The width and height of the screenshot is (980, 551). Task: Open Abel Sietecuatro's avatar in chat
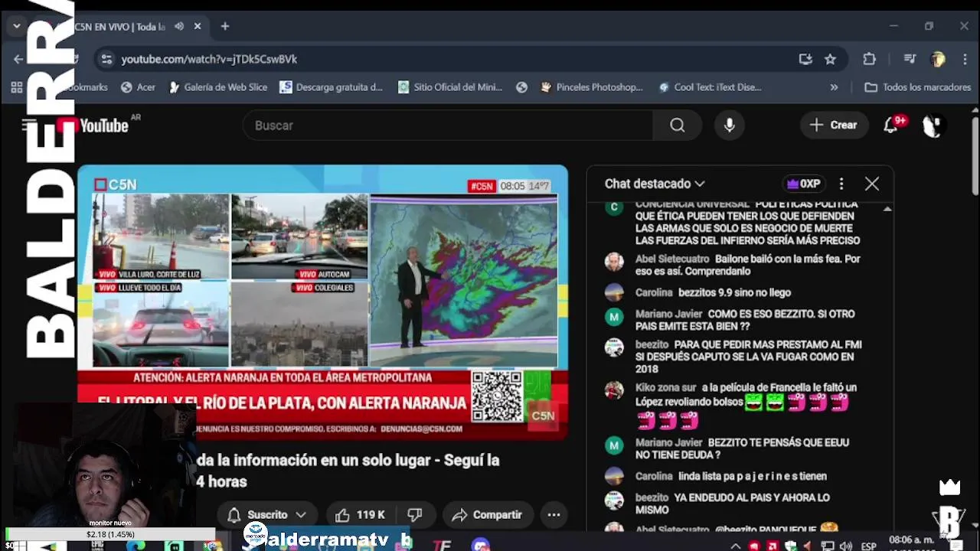click(614, 262)
